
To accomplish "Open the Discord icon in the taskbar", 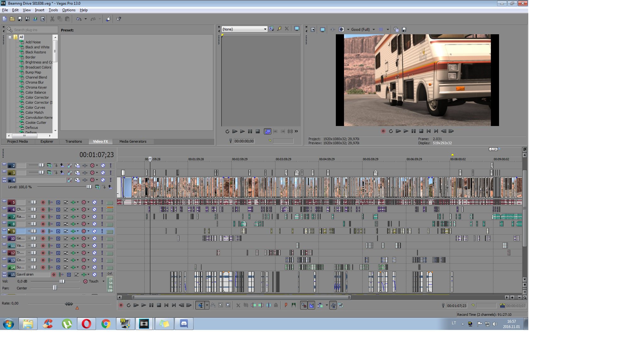I will [x=184, y=323].
